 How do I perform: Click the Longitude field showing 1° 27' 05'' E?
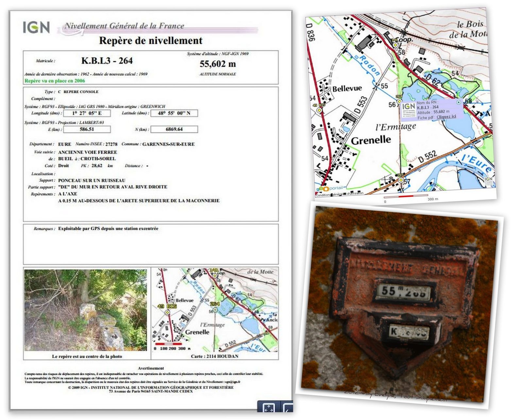(87, 113)
